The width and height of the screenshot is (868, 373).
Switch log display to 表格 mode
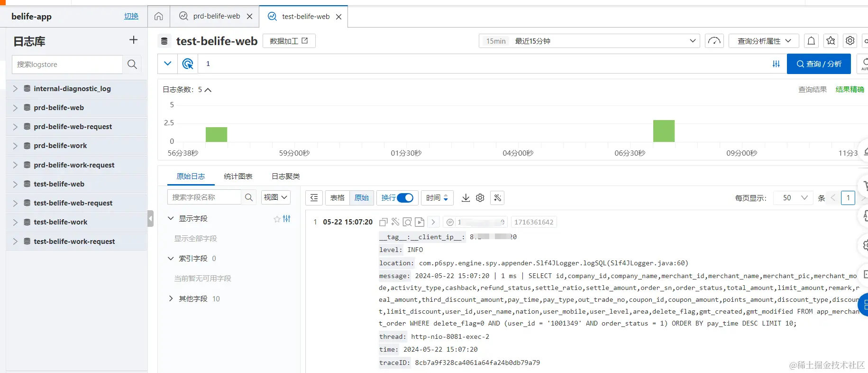(x=338, y=198)
